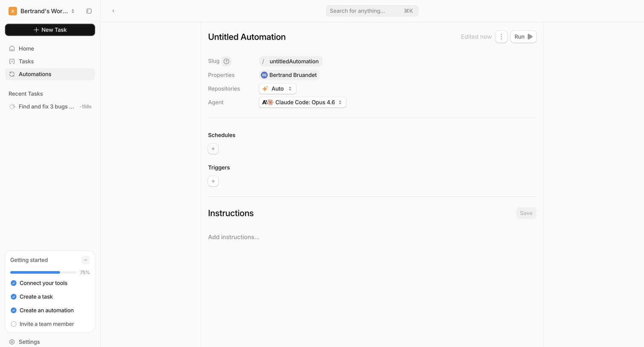Click the Settings gear icon
644x347 pixels.
[x=12, y=342]
